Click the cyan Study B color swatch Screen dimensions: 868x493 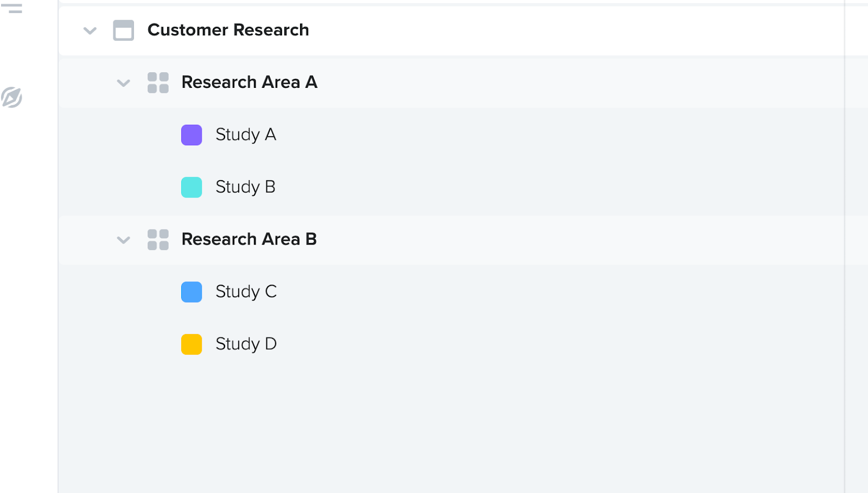(192, 187)
